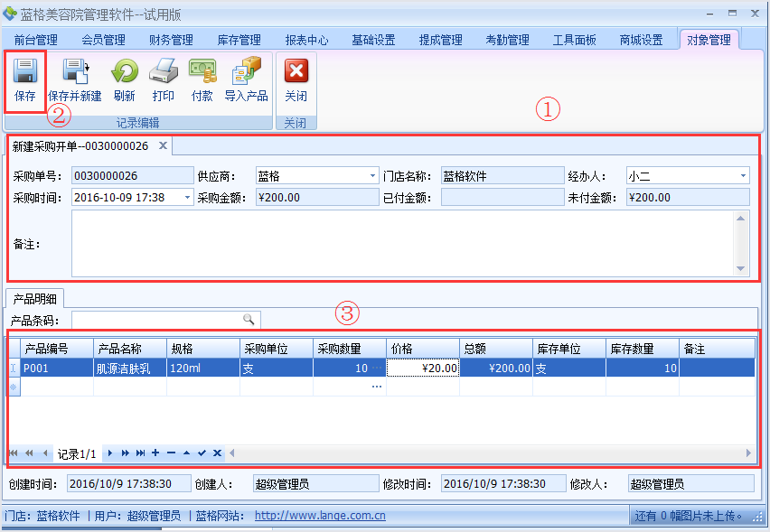
Task: Open the 前台管理 menu tab
Action: coord(35,40)
